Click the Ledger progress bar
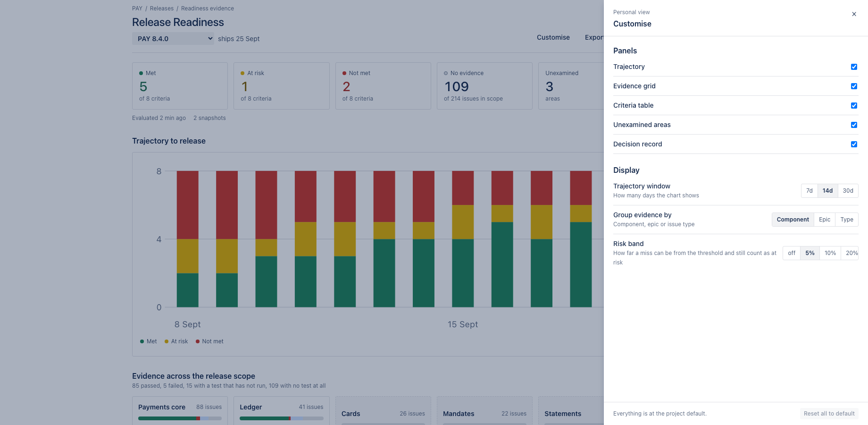868x425 pixels. [x=282, y=418]
